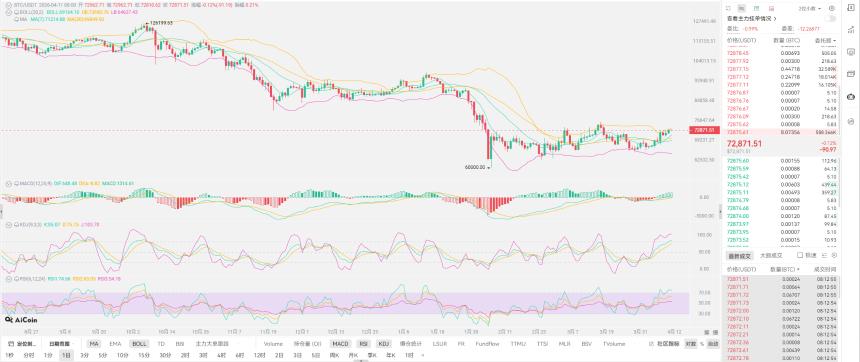Select the 30分 timeframe
This screenshot has height=362, width=860.
tap(165, 355)
